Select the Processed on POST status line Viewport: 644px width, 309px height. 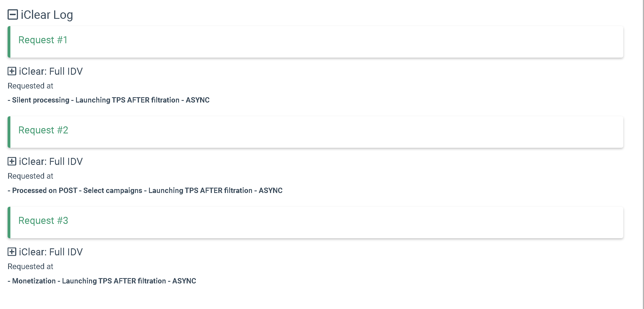[145, 190]
